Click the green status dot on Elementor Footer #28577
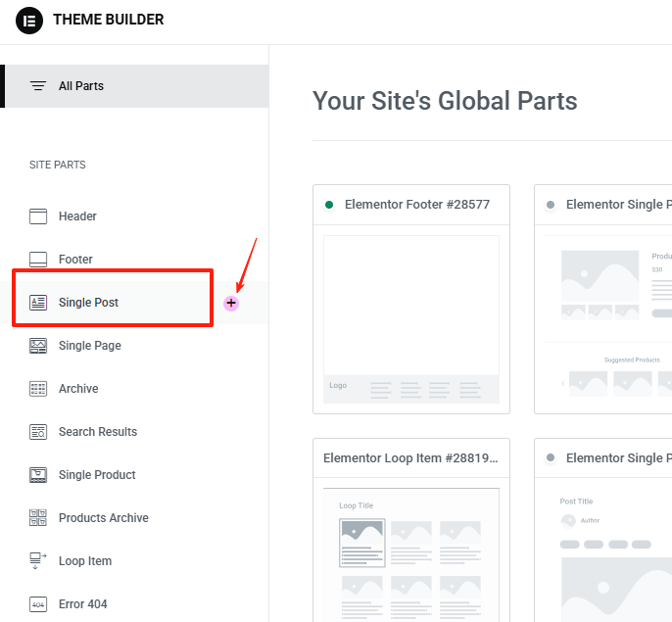Viewport: 672px width, 622px height. [x=329, y=205]
